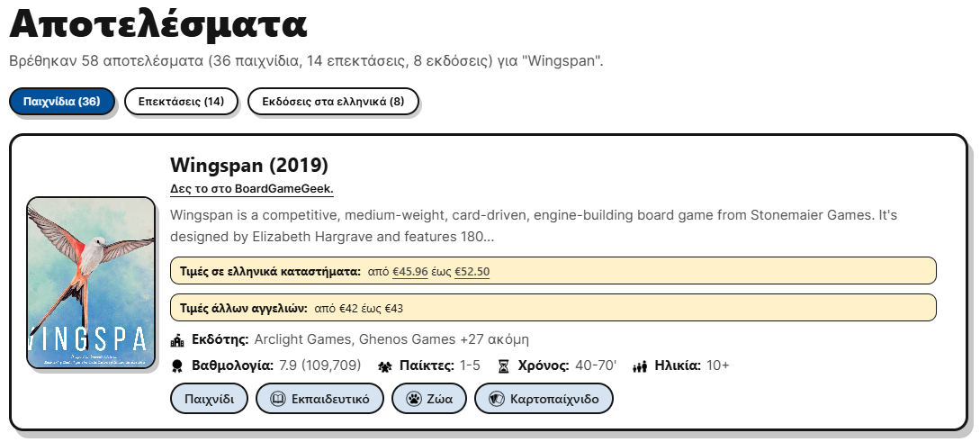Select the Παιχνίδια (36) filter tab

61,102
